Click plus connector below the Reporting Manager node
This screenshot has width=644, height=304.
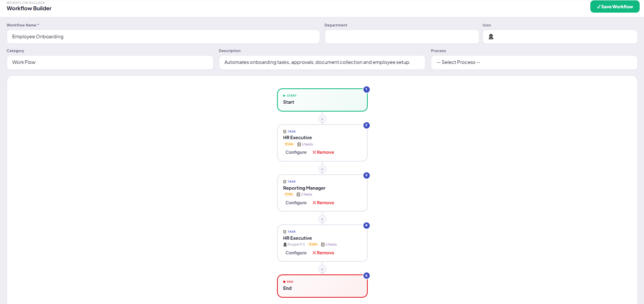click(x=322, y=219)
